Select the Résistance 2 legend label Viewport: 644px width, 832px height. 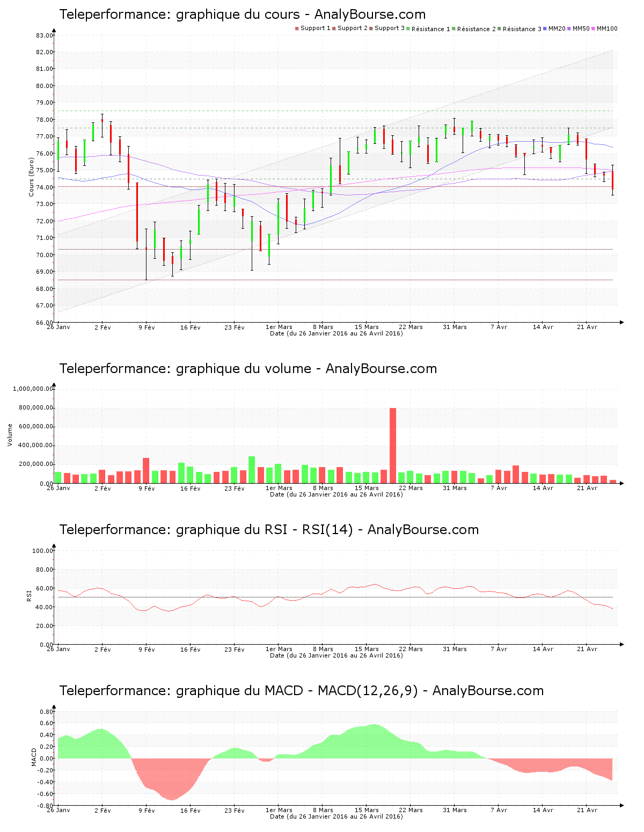coord(477,29)
